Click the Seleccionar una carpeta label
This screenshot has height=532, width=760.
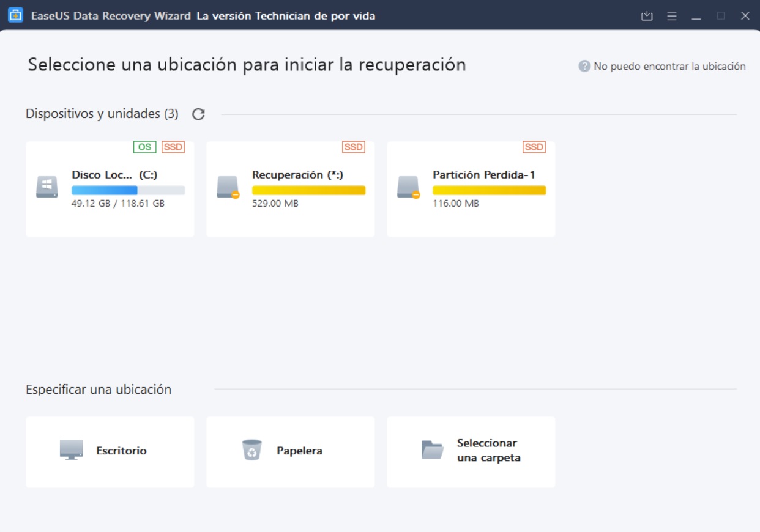coord(488,451)
